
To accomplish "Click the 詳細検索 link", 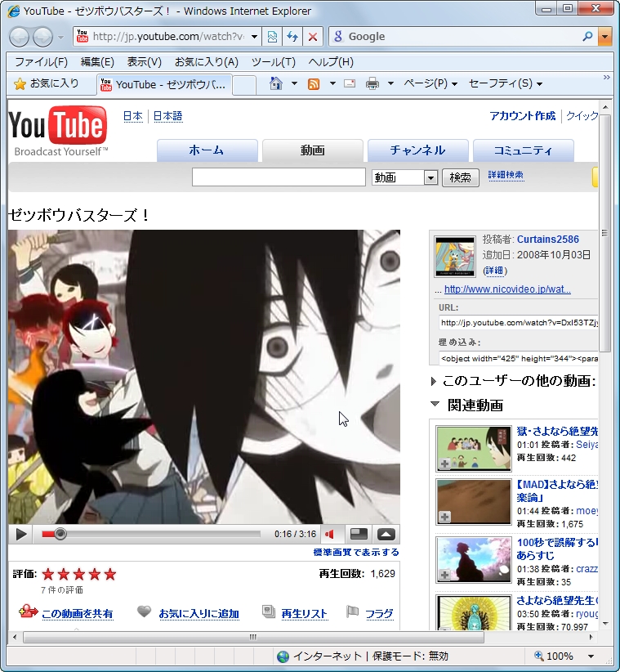I will 506,175.
